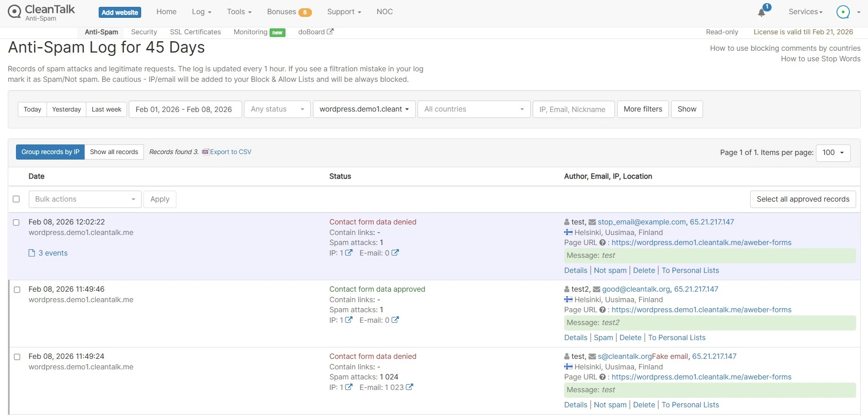
Task: Click the Export to CSV icon
Action: click(x=205, y=152)
